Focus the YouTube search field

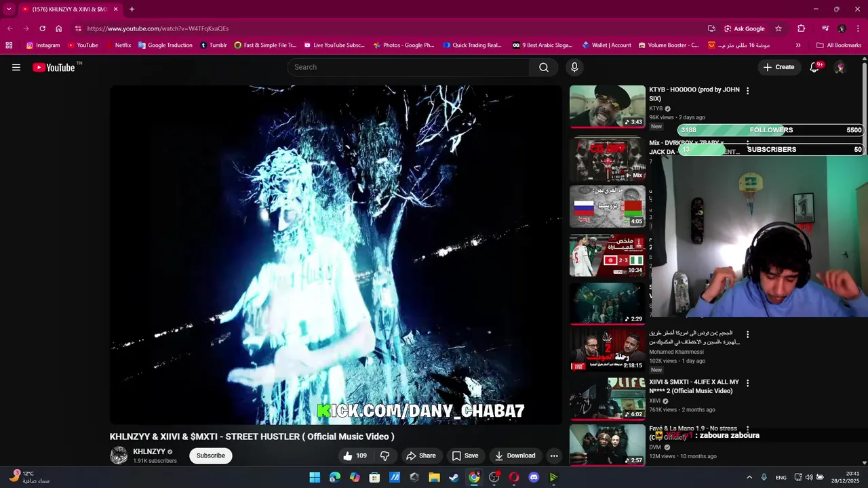coord(408,67)
